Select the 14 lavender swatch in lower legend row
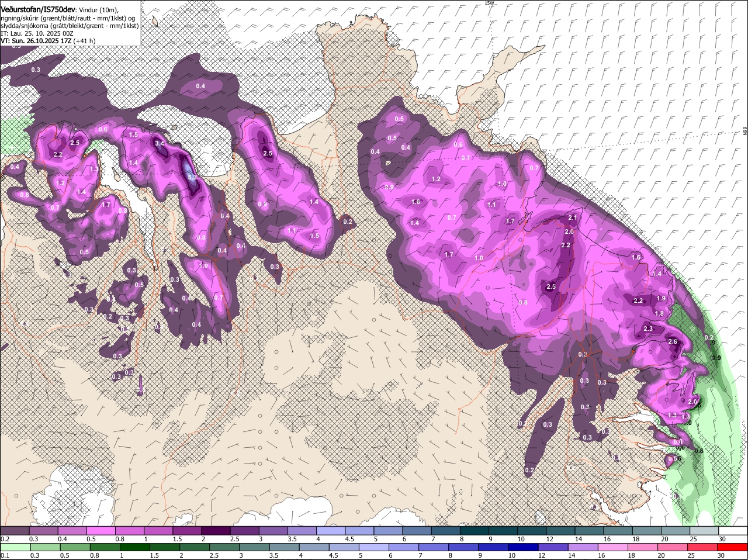Viewport: 748px width, 560px height. (583, 548)
